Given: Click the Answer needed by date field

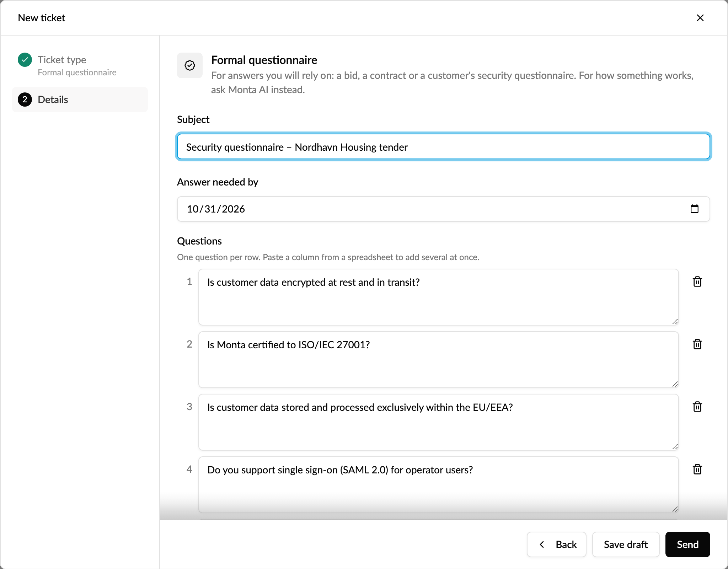Looking at the screenshot, I should point(443,209).
